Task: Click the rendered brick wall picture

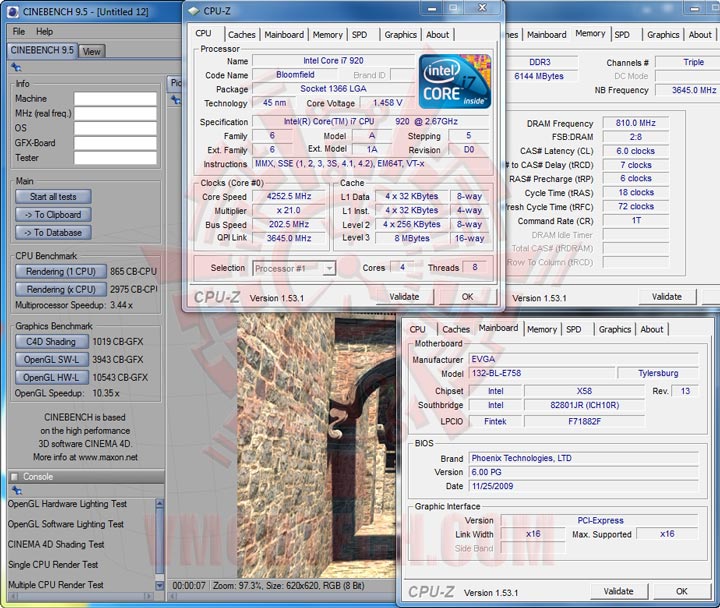Action: click(x=317, y=445)
